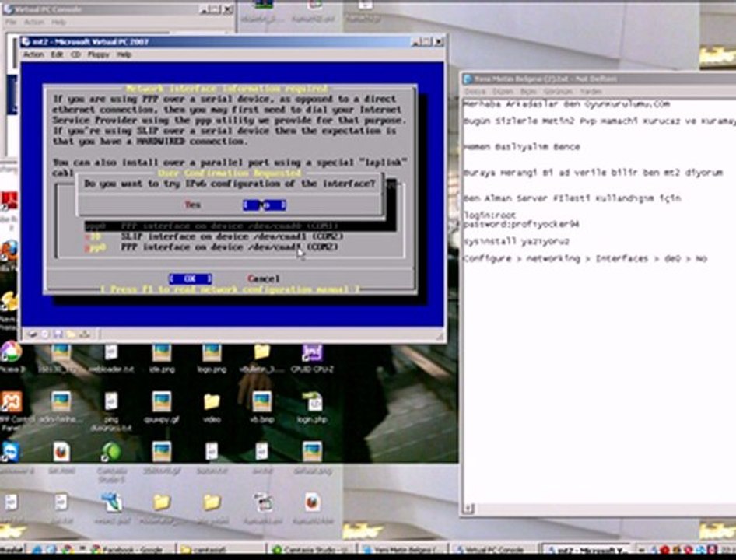
Task: Open Düzen menu in Notepad
Action: tap(503, 91)
